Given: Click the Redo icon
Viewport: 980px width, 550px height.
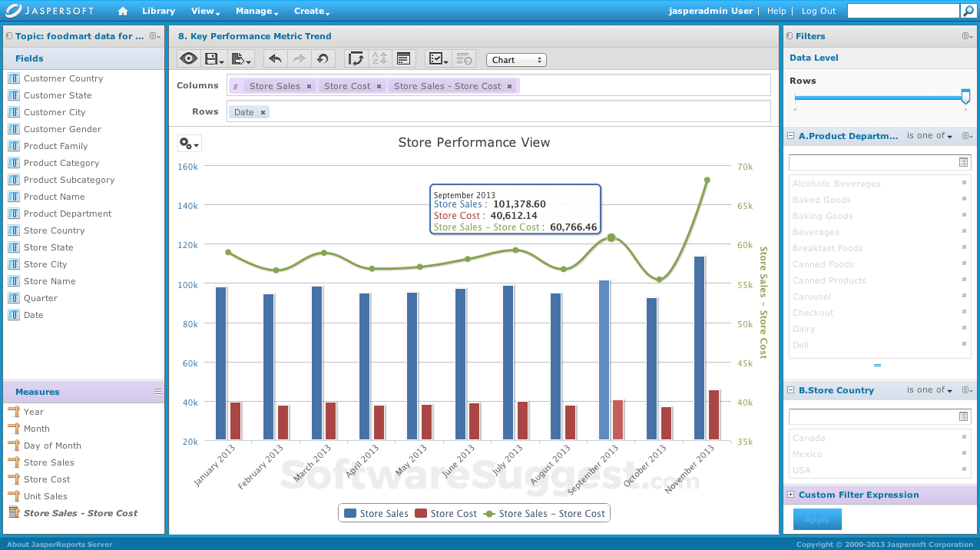Looking at the screenshot, I should 299,59.
